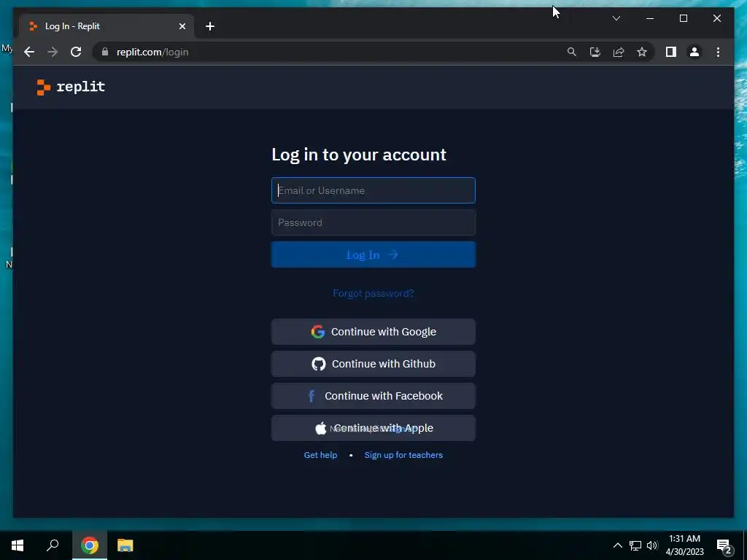Bookmark this page with star icon

(x=642, y=52)
